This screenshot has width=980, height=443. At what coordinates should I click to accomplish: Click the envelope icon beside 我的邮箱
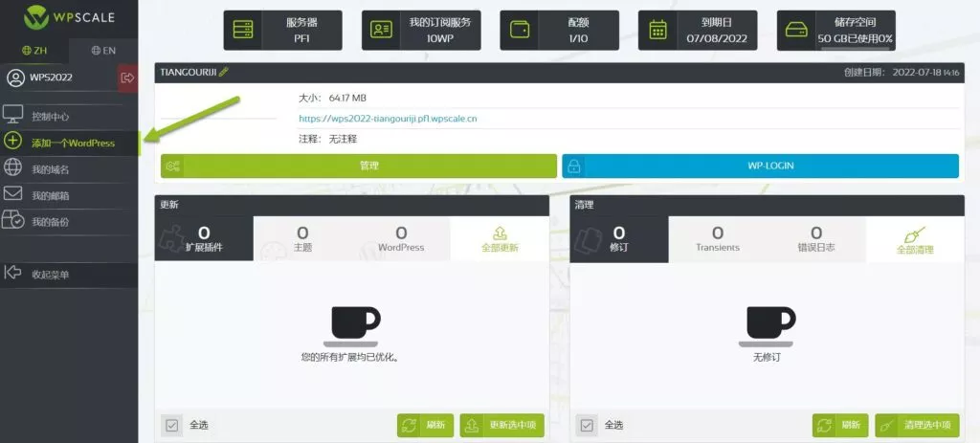coord(12,193)
